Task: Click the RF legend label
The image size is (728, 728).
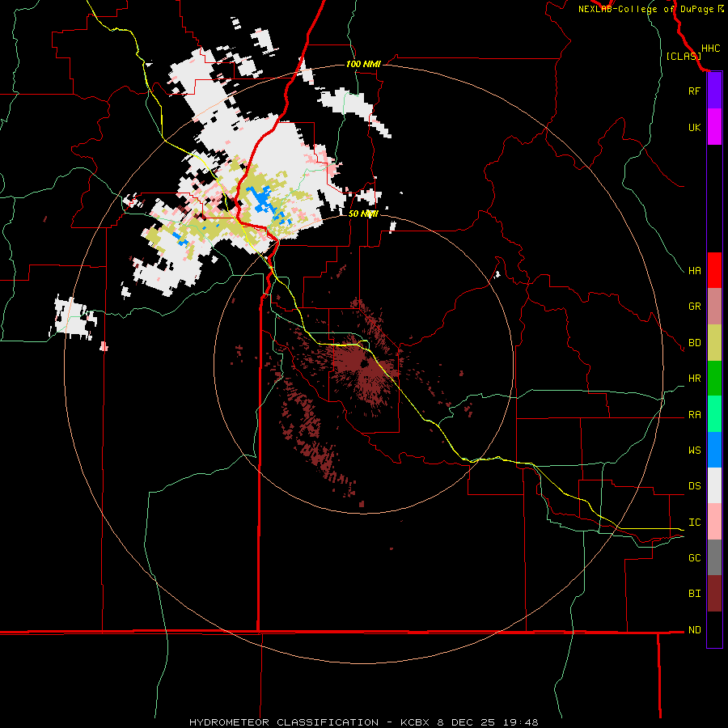Action: coord(695,91)
